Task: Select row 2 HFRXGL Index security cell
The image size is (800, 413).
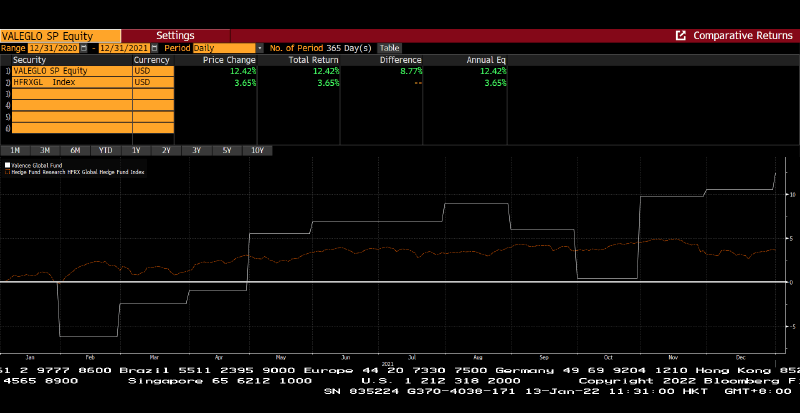Action: [x=72, y=82]
